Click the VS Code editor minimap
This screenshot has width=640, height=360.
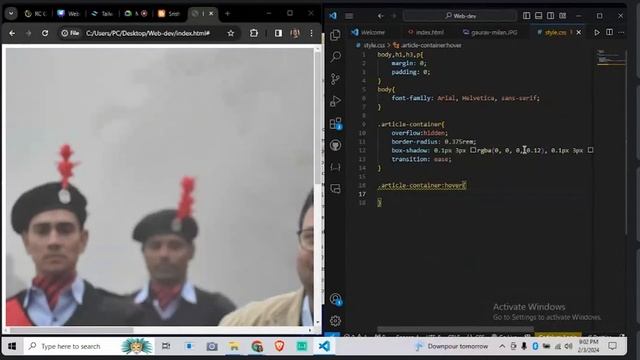tap(610, 58)
